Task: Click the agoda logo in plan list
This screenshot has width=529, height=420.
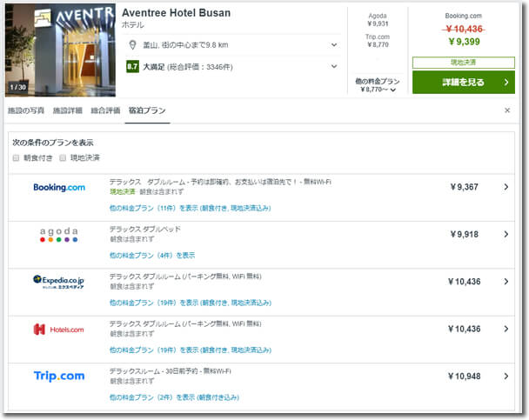Action: click(x=59, y=235)
